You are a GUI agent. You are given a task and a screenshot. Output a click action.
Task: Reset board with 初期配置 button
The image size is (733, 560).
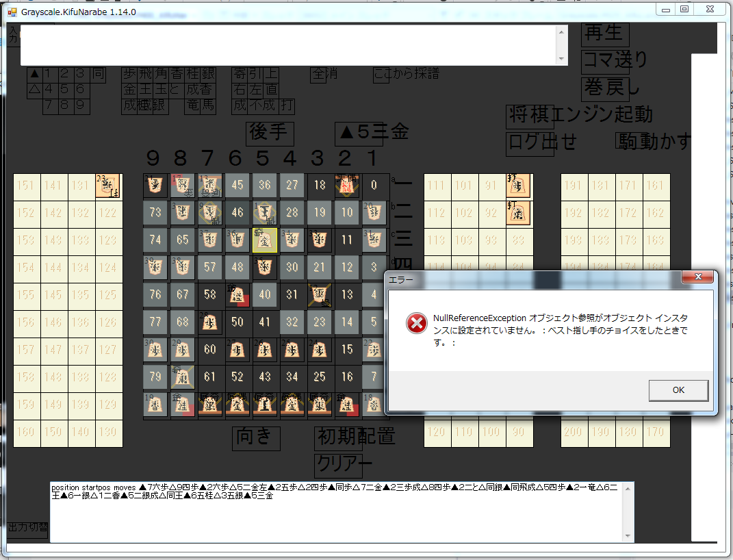pos(339,438)
